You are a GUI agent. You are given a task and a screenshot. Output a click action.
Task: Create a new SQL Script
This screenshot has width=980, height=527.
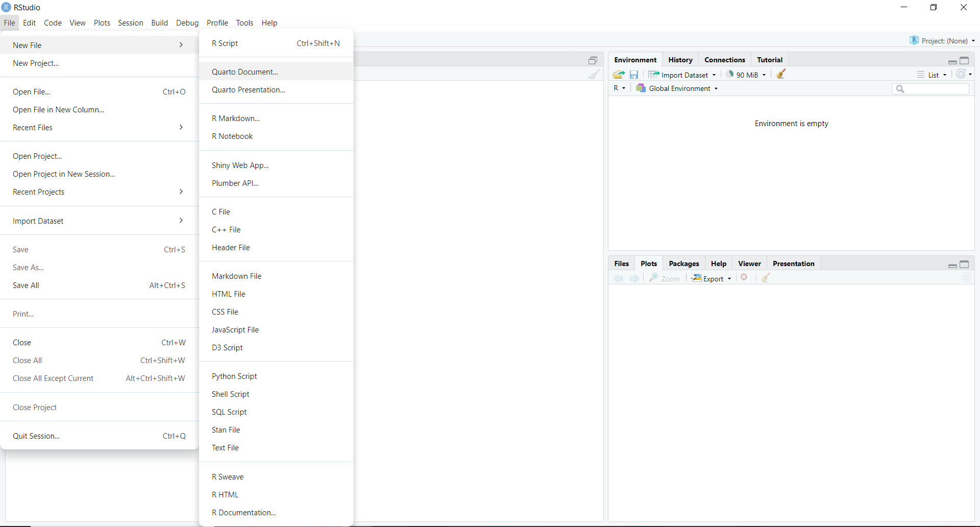tap(276, 412)
